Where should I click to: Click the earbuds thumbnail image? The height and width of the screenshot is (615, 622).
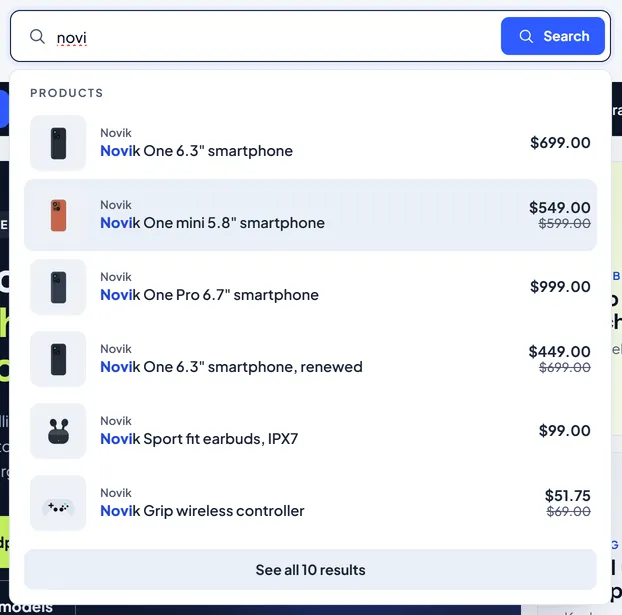(x=58, y=431)
